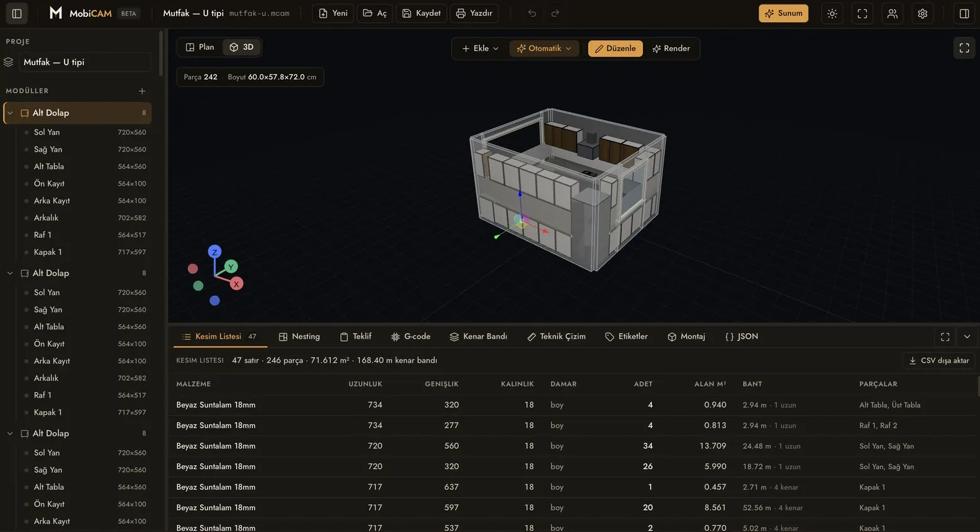980x532 pixels.
Task: Maximize the bottom cut list panel
Action: click(945, 337)
